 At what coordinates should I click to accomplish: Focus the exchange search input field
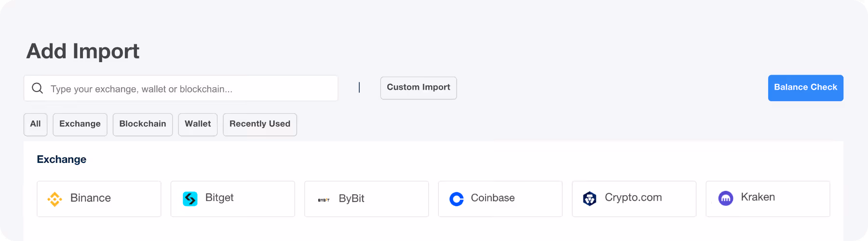point(188,89)
